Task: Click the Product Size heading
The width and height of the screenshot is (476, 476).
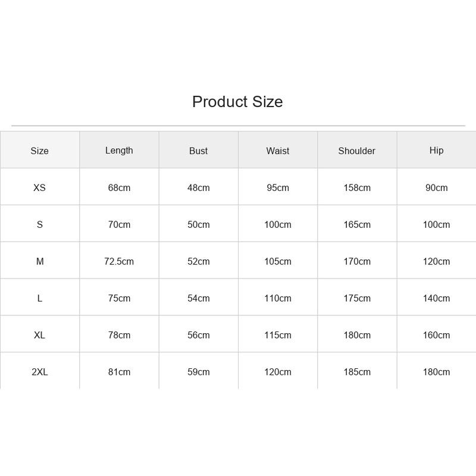Action: tap(237, 102)
